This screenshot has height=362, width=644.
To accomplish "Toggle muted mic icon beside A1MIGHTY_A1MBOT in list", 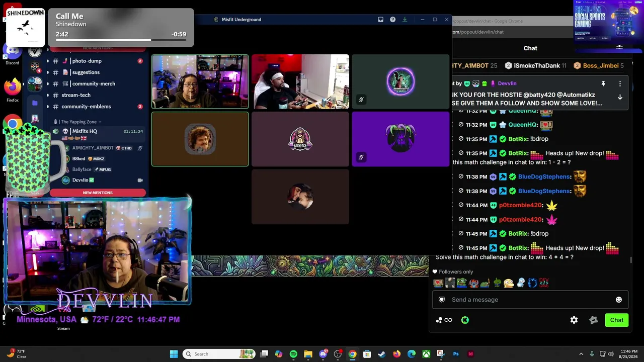I will [140, 148].
